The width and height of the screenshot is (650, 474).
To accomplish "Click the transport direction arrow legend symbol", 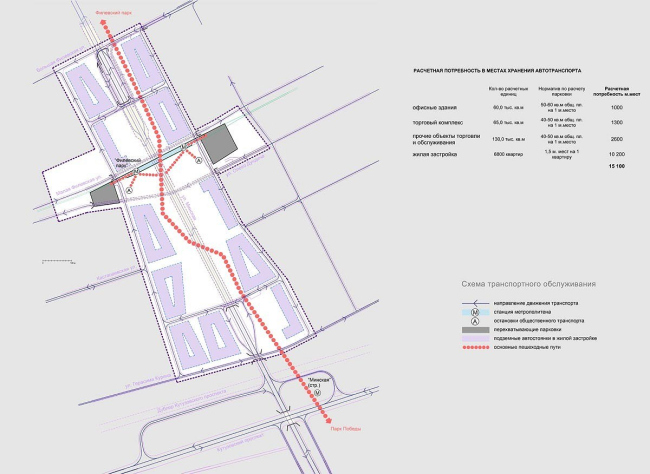I will (x=477, y=303).
